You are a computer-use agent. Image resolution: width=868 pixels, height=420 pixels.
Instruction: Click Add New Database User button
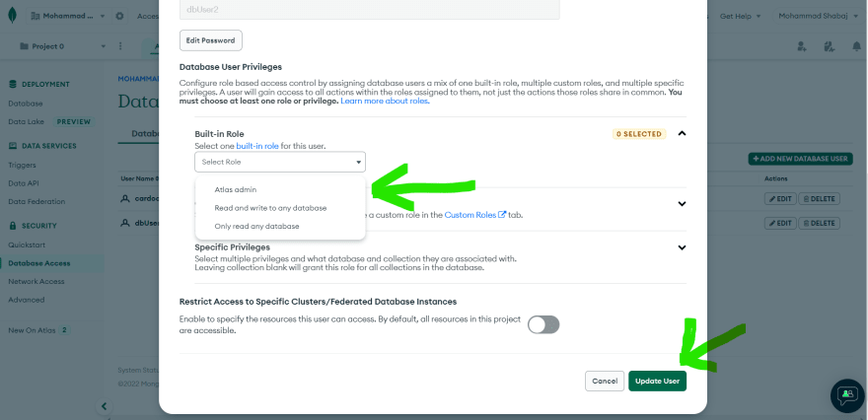point(800,159)
